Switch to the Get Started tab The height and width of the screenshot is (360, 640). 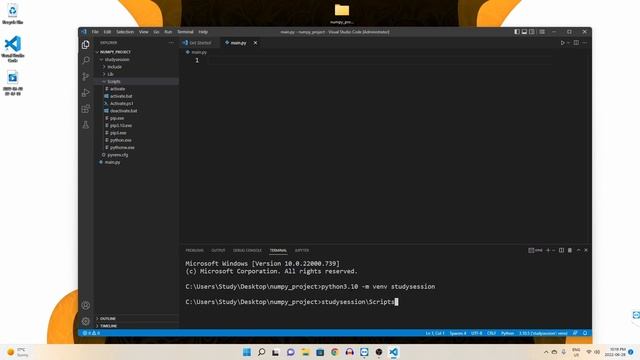[200, 43]
